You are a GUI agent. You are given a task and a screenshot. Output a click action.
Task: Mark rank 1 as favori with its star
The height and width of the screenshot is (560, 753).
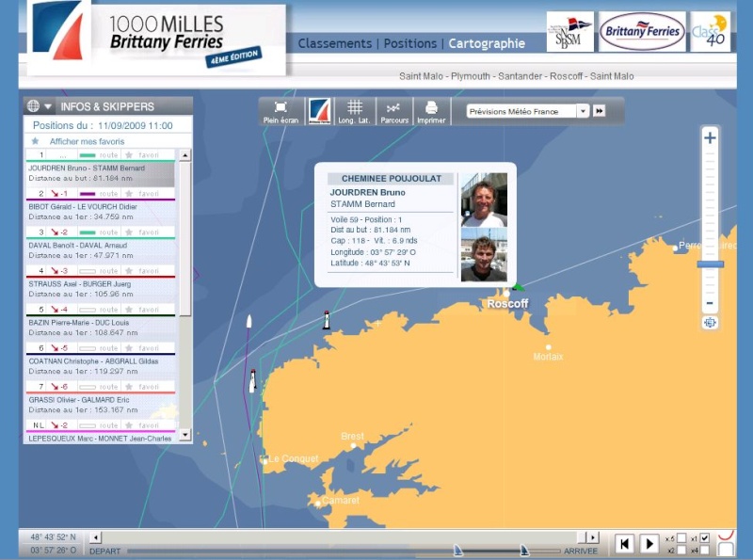click(129, 155)
